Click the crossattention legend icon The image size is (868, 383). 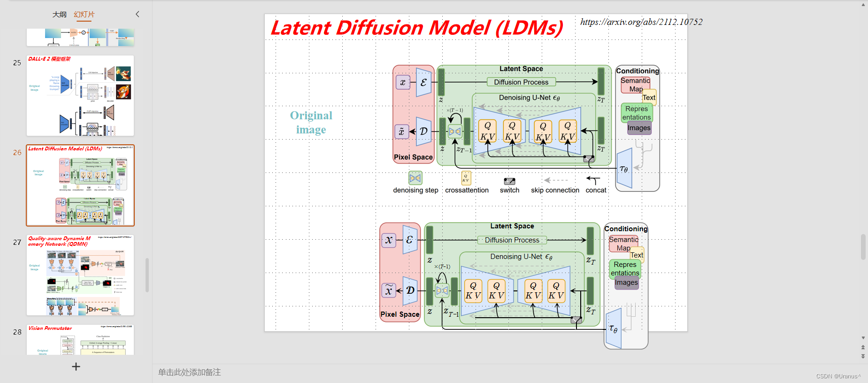[x=466, y=178]
